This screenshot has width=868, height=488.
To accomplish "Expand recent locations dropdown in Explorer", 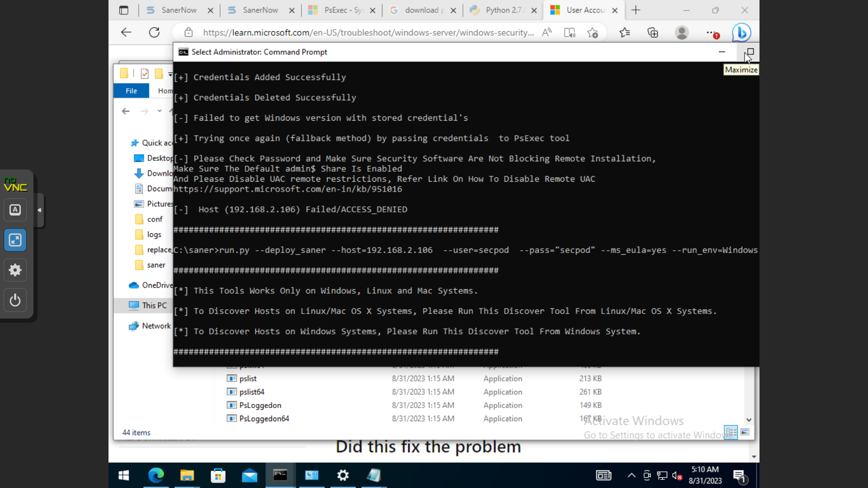I will pos(160,111).
